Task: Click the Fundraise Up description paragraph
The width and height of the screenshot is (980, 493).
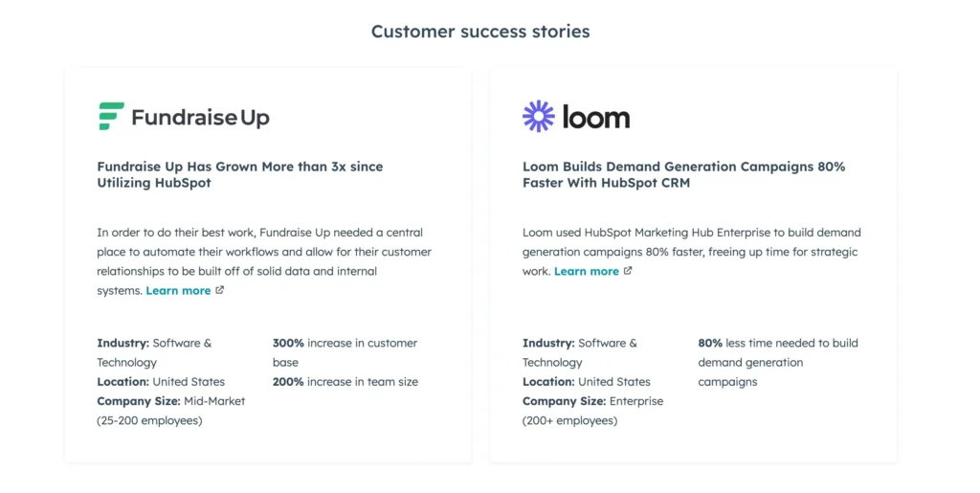Action: click(x=263, y=252)
